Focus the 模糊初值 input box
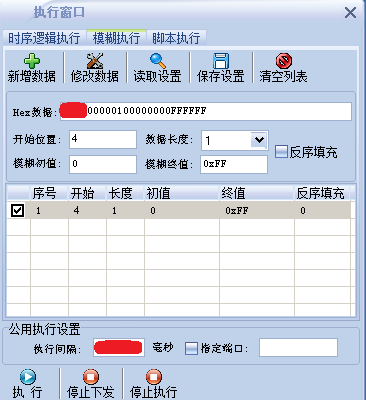 103,164
